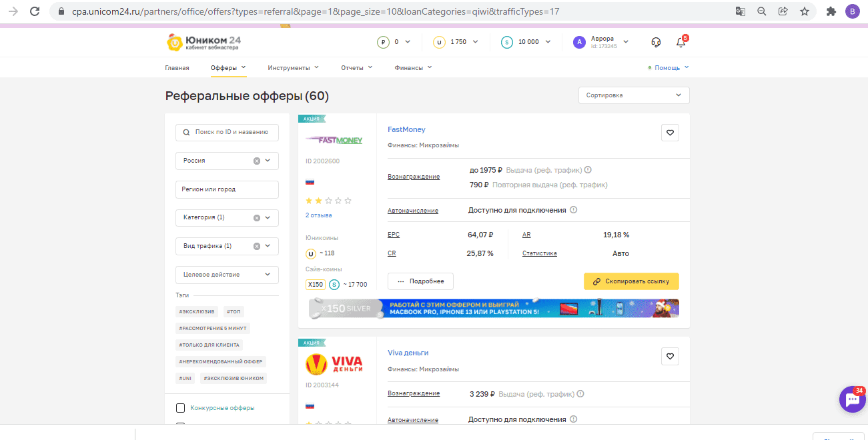The height and width of the screenshot is (440, 868).
Task: Open the FastMoney offer link
Action: coord(406,129)
